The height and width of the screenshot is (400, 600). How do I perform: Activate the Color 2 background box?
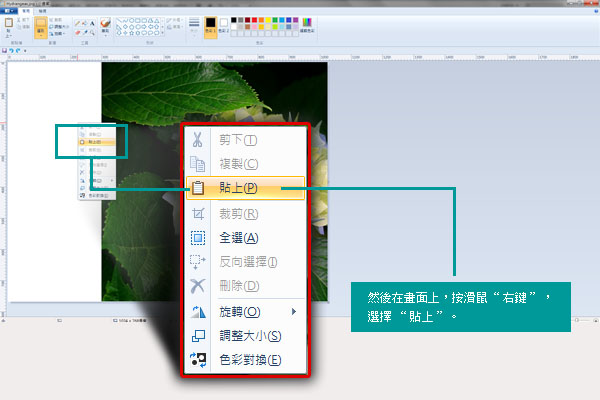[224, 25]
